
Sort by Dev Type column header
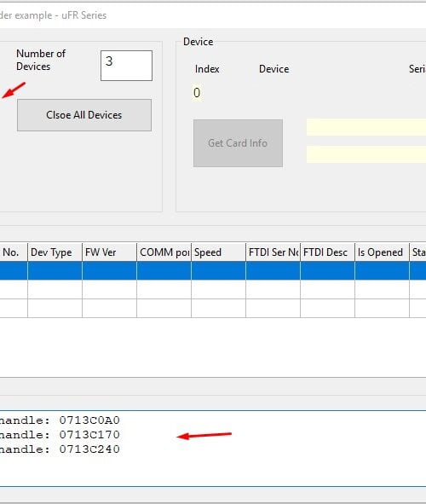(x=55, y=252)
